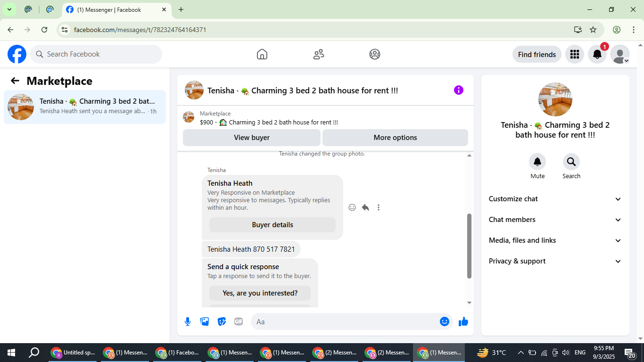Go back in the browser

click(x=10, y=30)
